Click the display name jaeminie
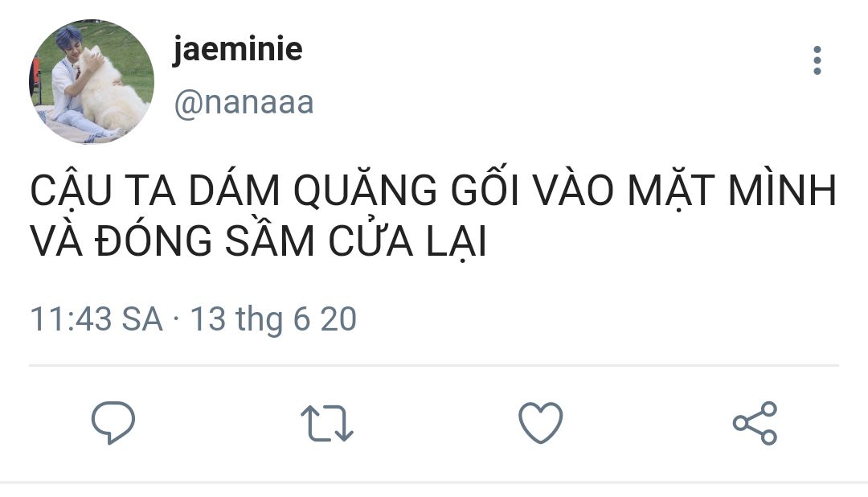 click(x=238, y=49)
